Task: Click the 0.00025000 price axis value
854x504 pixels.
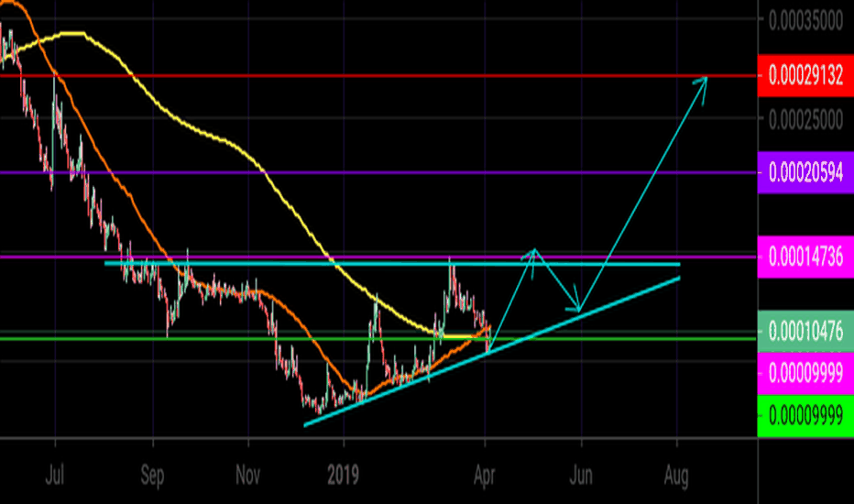Action: click(x=805, y=119)
